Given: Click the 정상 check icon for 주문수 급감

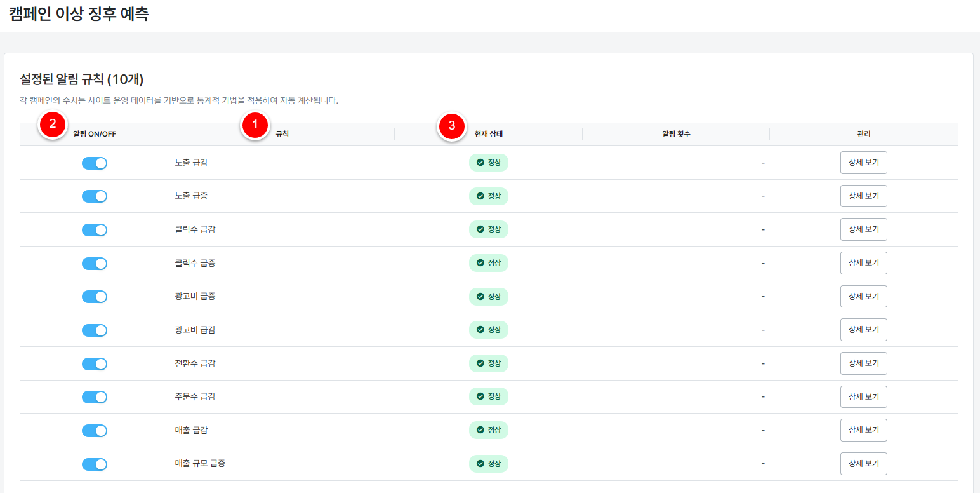Looking at the screenshot, I should pyautogui.click(x=480, y=396).
